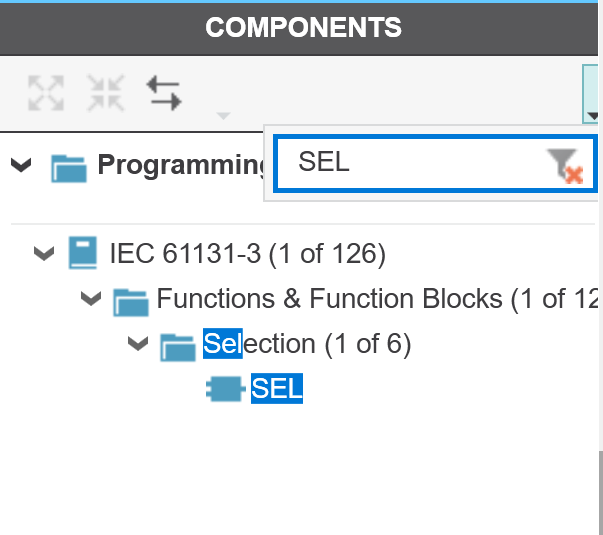
Task: Click the IEC 61131-3 book icon
Action: (x=84, y=253)
